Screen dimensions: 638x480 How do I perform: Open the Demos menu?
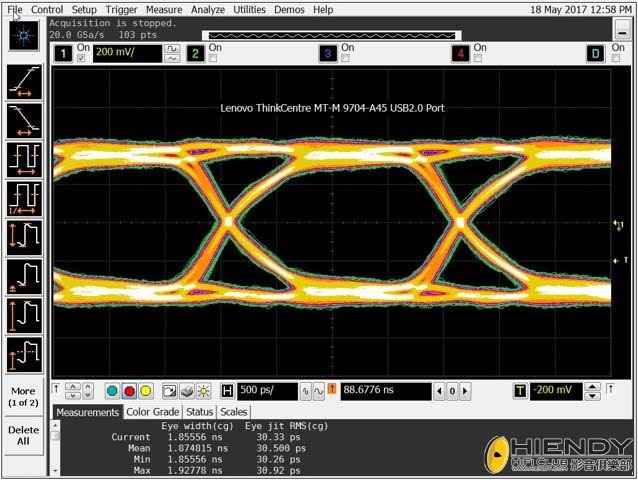tap(289, 9)
